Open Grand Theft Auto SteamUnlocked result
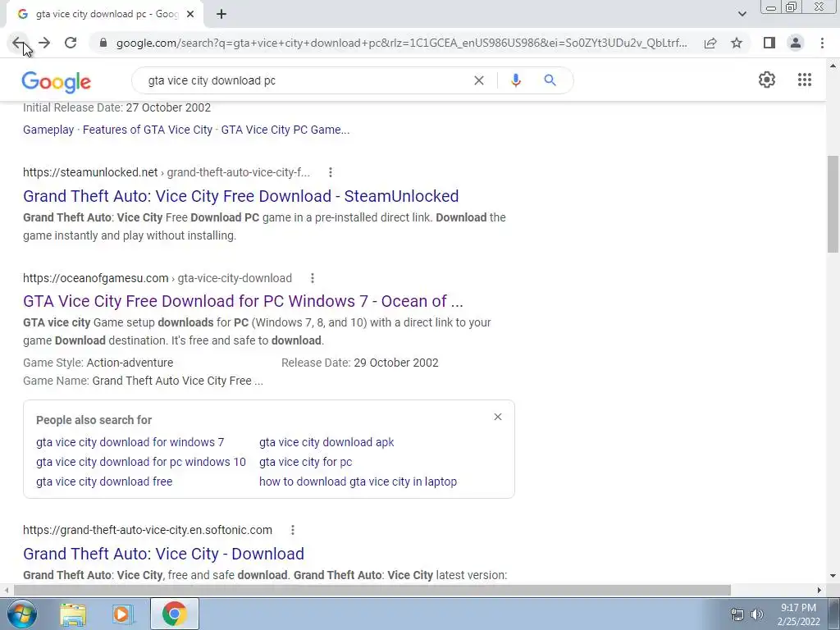This screenshot has width=840, height=630. (240, 196)
